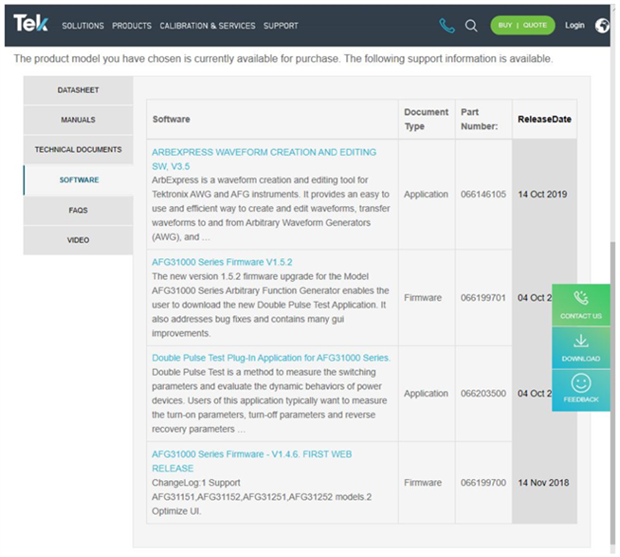The width and height of the screenshot is (620, 557).
Task: Click Application type in Double Pulse row
Action: (426, 393)
